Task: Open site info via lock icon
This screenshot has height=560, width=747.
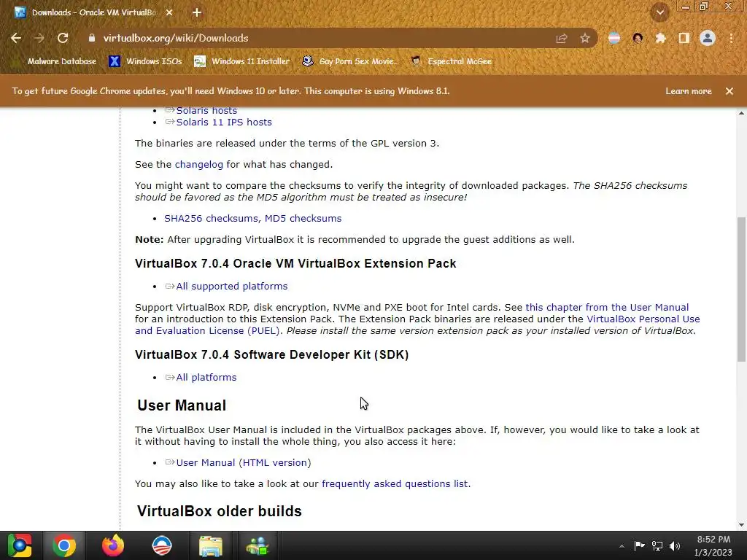Action: click(x=92, y=38)
